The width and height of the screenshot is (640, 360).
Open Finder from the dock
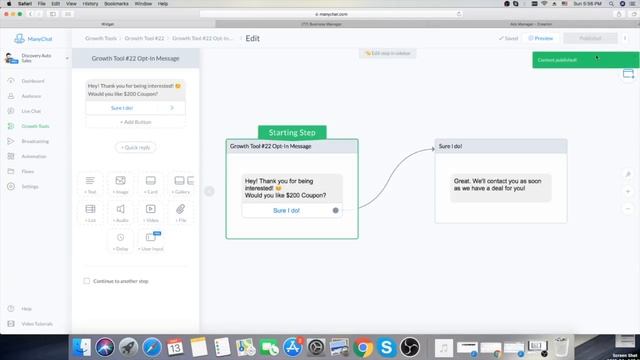[81, 347]
